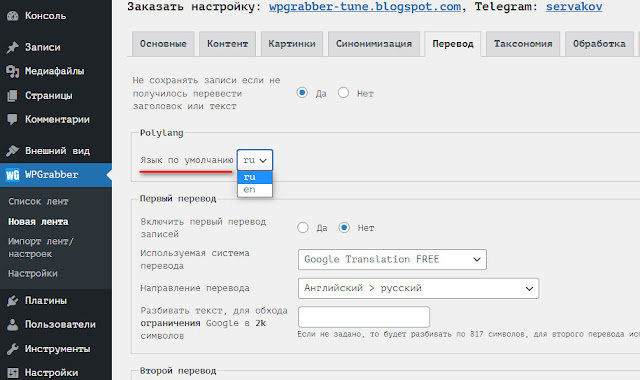Image resolution: width=640 pixels, height=380 pixels.
Task: Click the Внешний вид brush icon
Action: click(13, 151)
